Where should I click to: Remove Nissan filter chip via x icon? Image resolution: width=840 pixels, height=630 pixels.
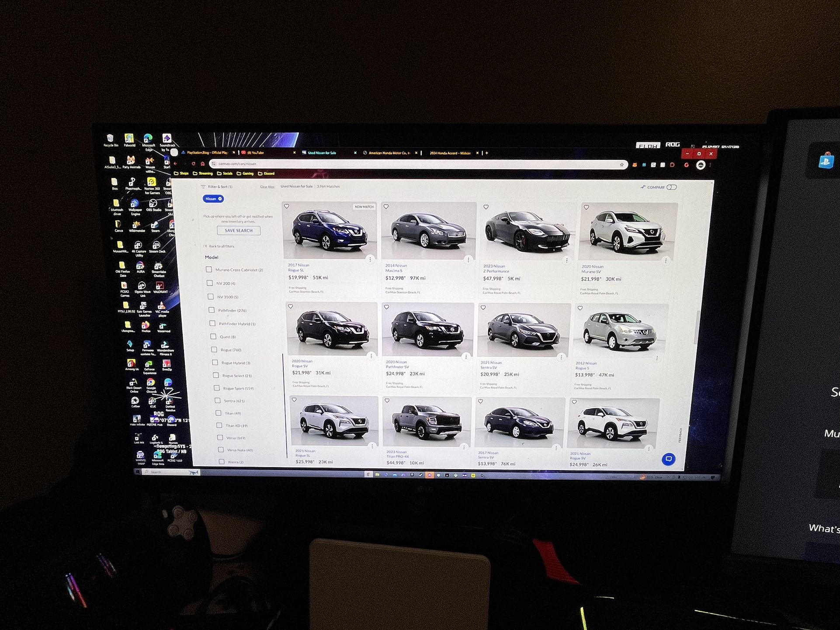[x=220, y=199]
